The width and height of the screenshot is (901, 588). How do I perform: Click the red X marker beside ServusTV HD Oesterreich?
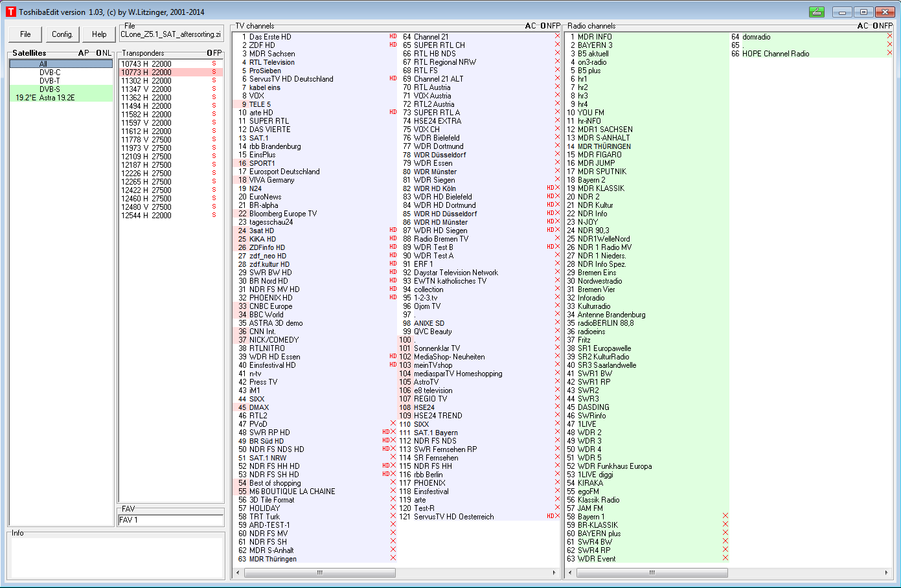(557, 516)
